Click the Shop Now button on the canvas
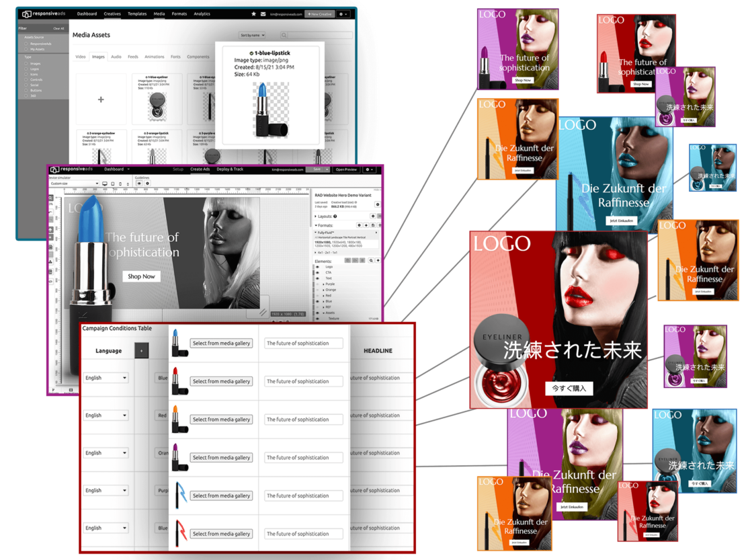 (x=141, y=276)
